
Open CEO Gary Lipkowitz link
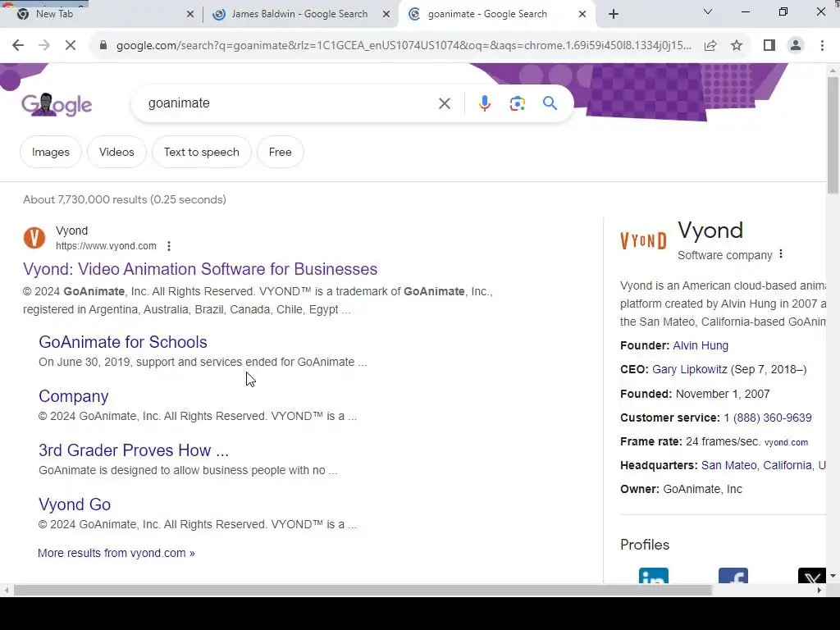pyautogui.click(x=689, y=369)
